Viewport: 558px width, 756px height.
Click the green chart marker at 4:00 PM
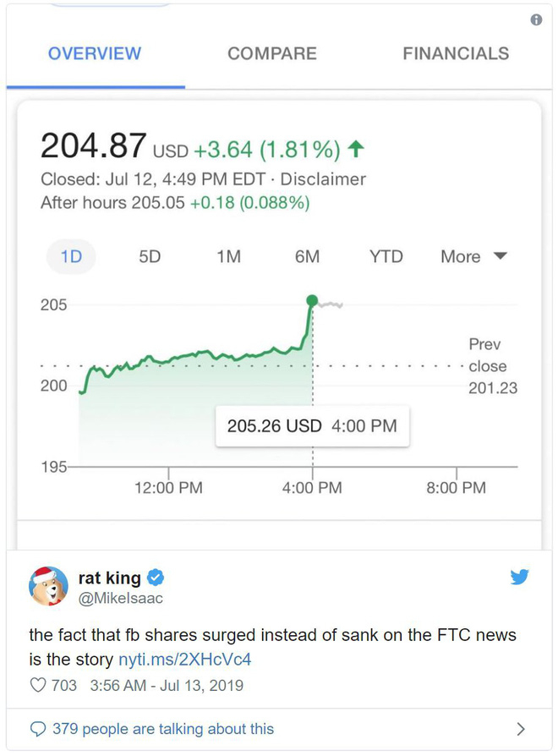pos(312,300)
